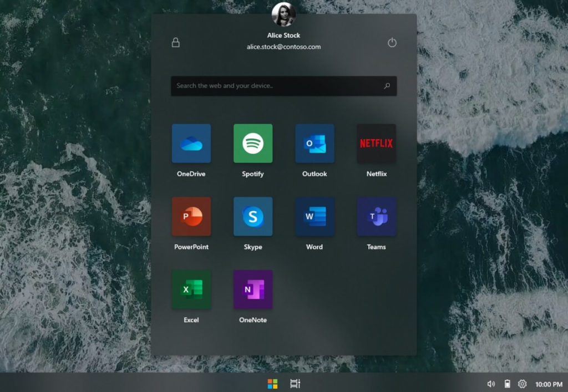Open the power options icon

pyautogui.click(x=392, y=42)
